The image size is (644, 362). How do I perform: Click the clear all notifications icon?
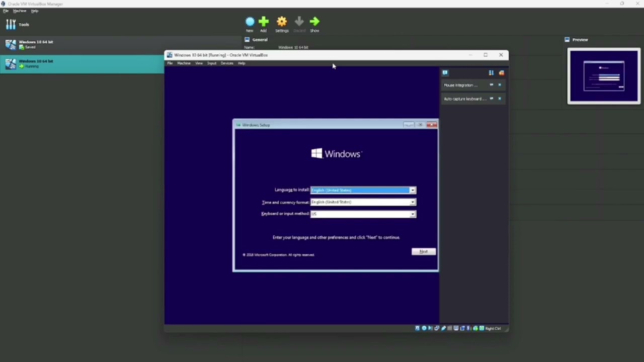(501, 73)
